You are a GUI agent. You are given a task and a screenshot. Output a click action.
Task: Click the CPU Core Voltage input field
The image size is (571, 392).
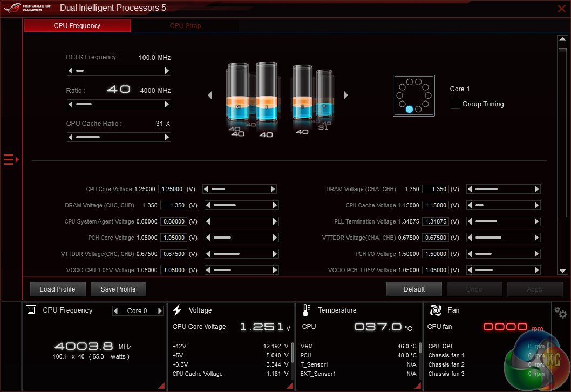(172, 190)
